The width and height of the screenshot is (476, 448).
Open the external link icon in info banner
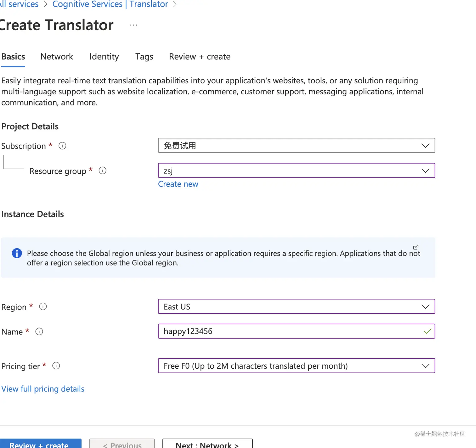click(x=416, y=247)
